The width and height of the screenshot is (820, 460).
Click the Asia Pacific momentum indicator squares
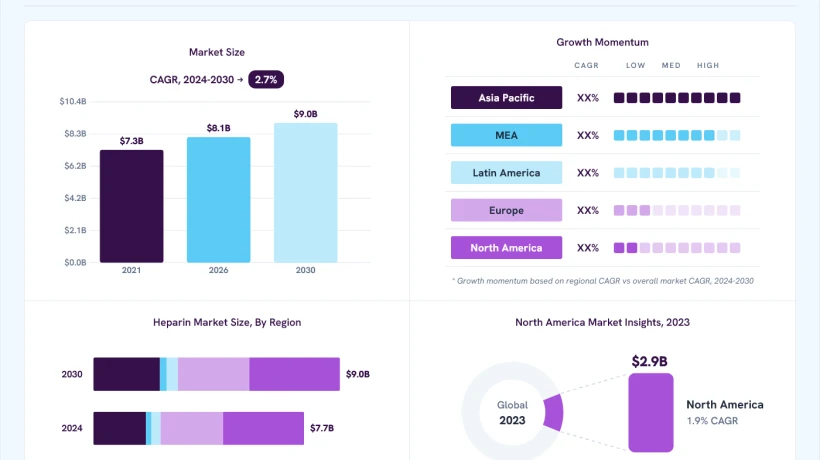point(677,98)
